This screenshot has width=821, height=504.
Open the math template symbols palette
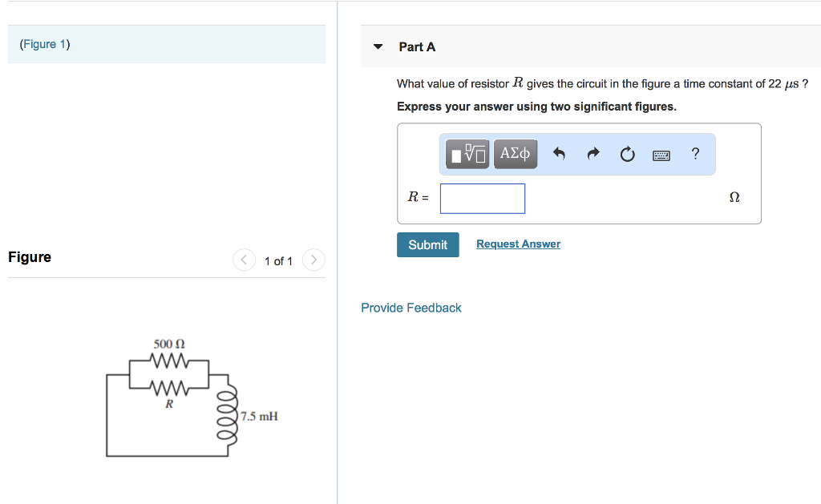click(x=467, y=154)
